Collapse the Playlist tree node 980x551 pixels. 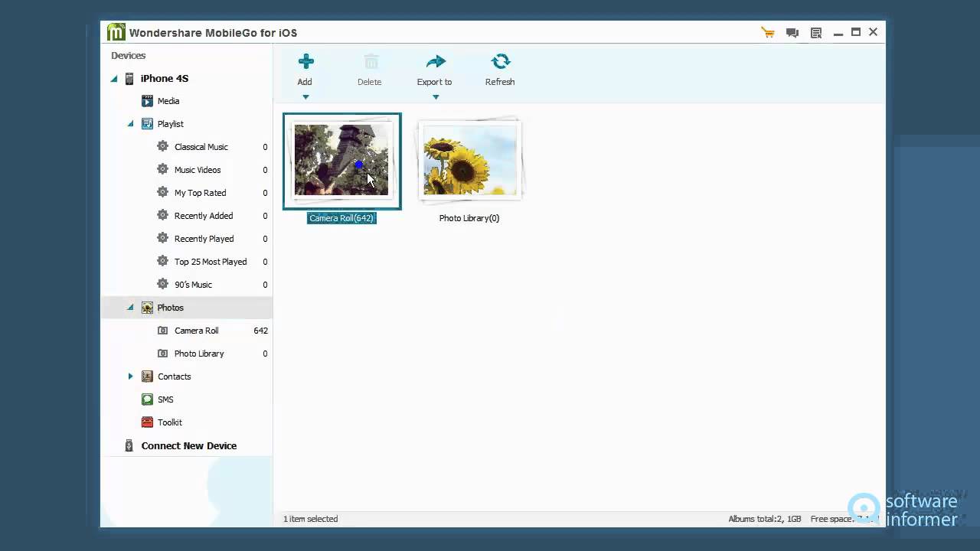130,124
